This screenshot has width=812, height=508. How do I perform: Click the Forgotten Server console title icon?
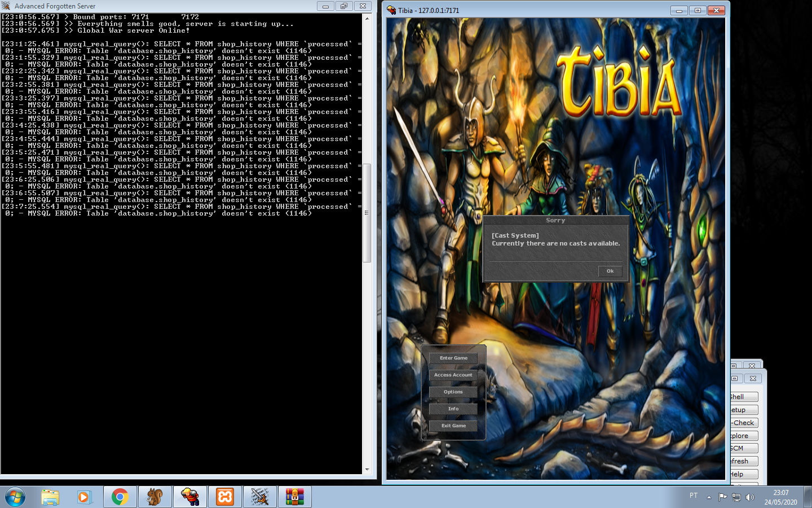coord(6,6)
